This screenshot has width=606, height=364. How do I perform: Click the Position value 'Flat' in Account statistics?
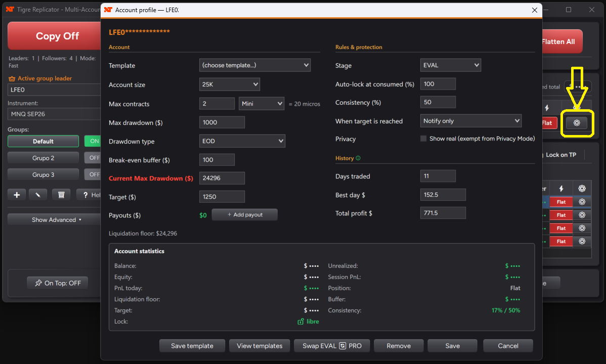[515, 288]
